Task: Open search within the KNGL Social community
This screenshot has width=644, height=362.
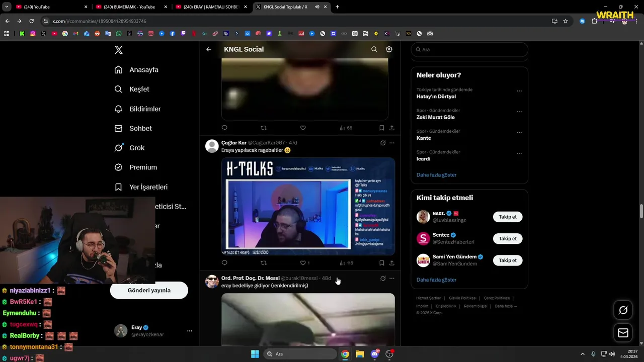Action: (x=374, y=49)
